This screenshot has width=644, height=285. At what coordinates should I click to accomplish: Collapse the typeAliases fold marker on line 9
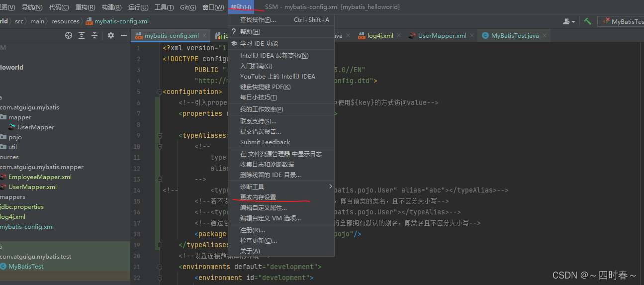point(160,135)
